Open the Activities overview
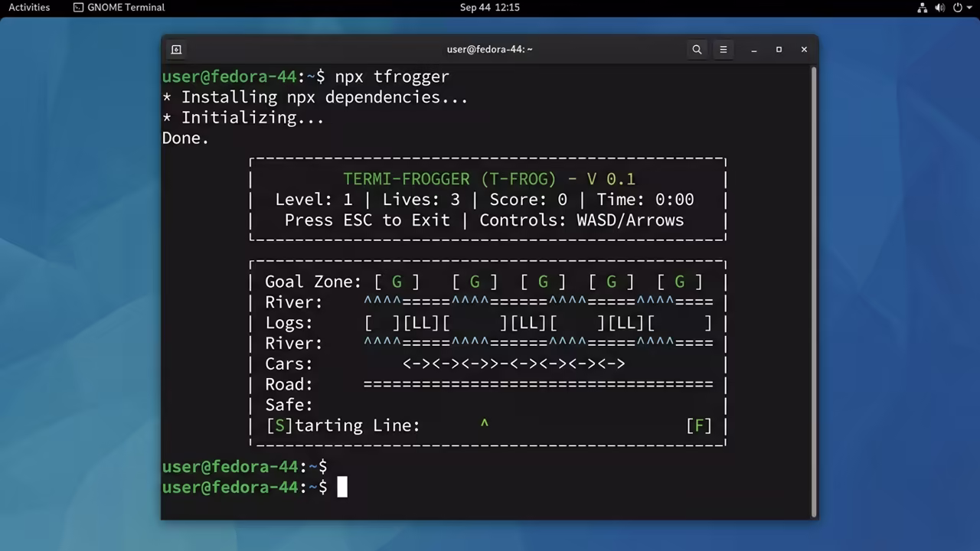Image resolution: width=980 pixels, height=551 pixels. point(29,8)
